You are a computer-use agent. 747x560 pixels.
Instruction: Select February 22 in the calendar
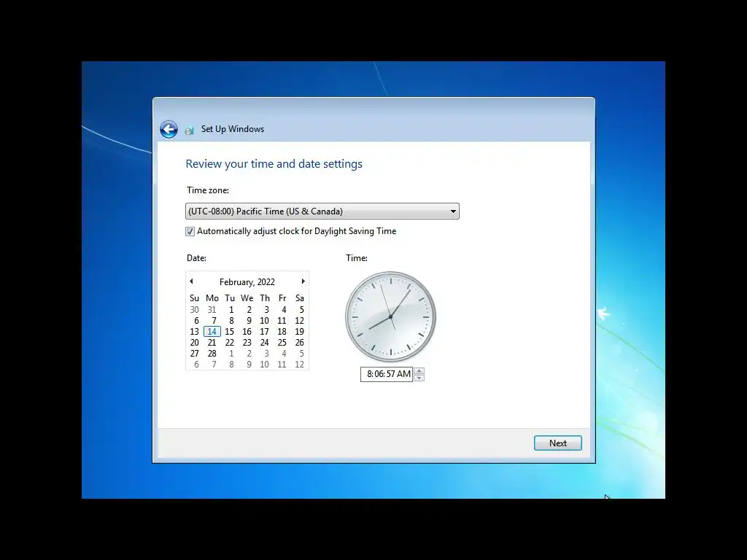(x=230, y=343)
